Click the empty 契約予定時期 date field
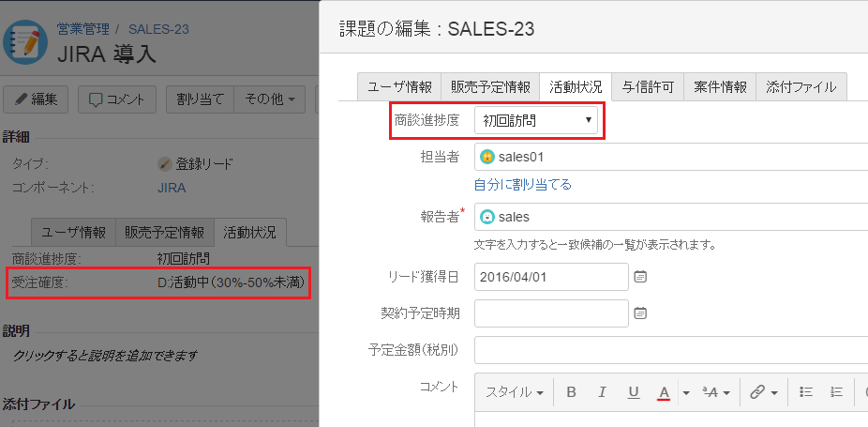 point(551,313)
